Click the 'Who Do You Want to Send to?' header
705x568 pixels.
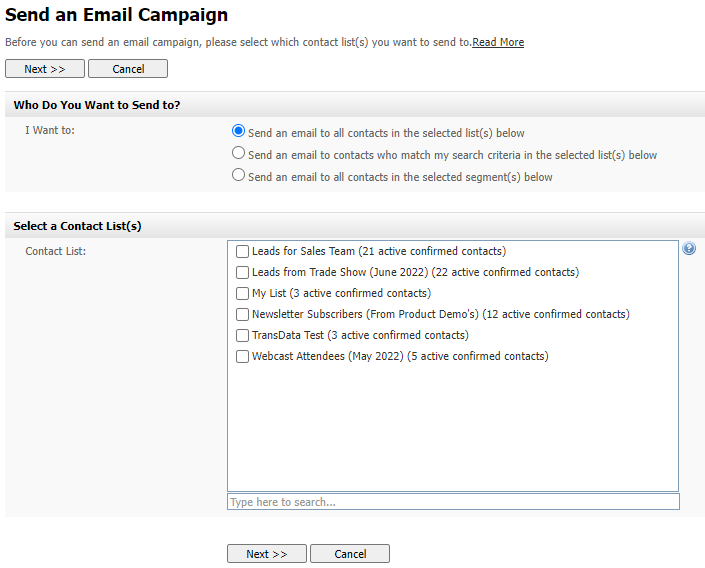point(97,105)
